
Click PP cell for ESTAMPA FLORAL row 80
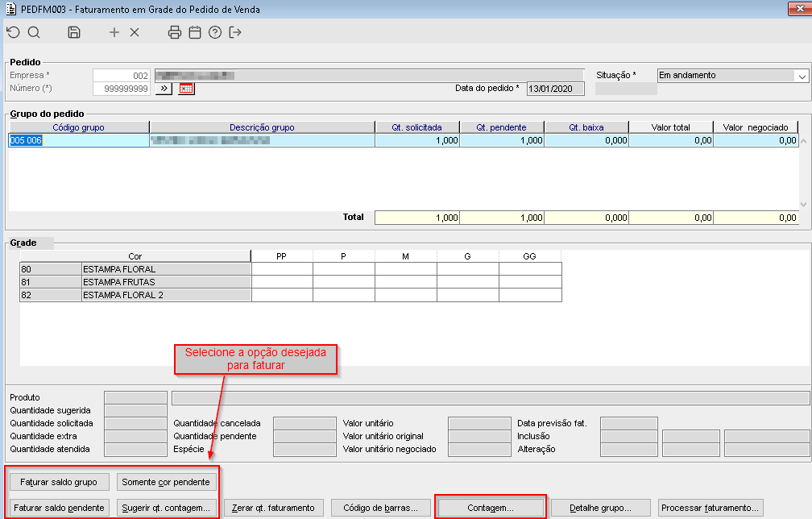(282, 269)
